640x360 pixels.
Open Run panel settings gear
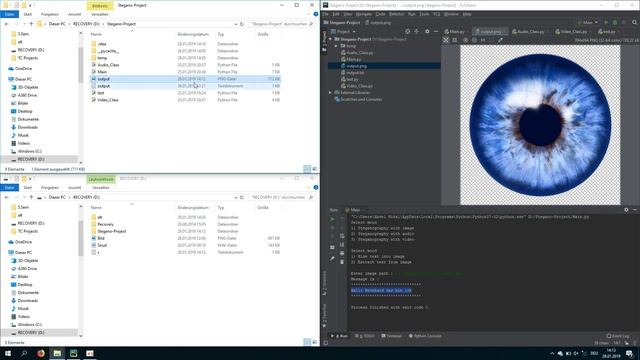[626, 210]
